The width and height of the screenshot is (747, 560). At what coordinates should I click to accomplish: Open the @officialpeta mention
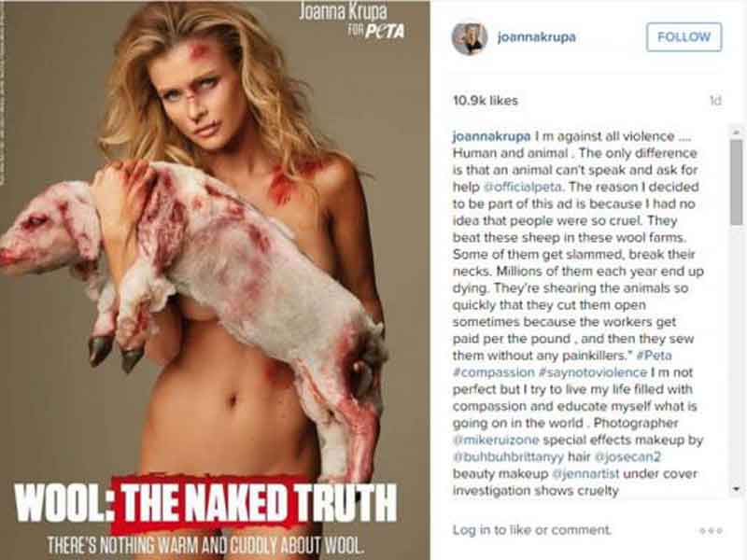click(523, 187)
